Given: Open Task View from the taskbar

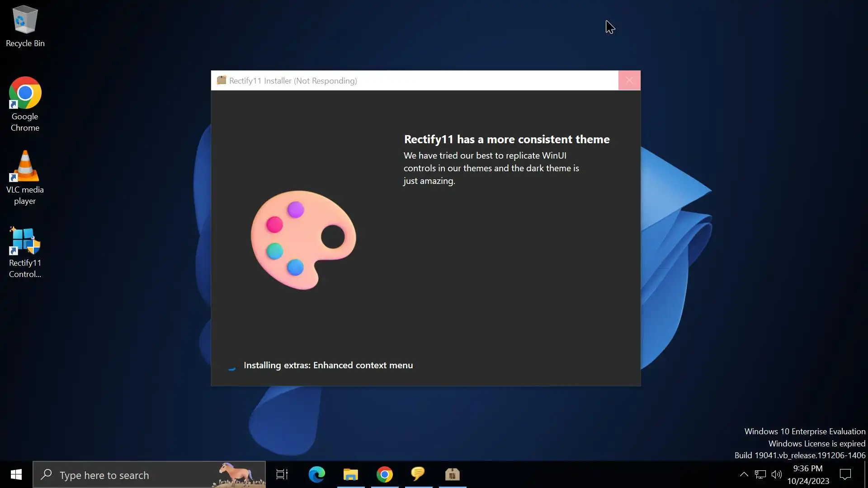Looking at the screenshot, I should point(282,474).
